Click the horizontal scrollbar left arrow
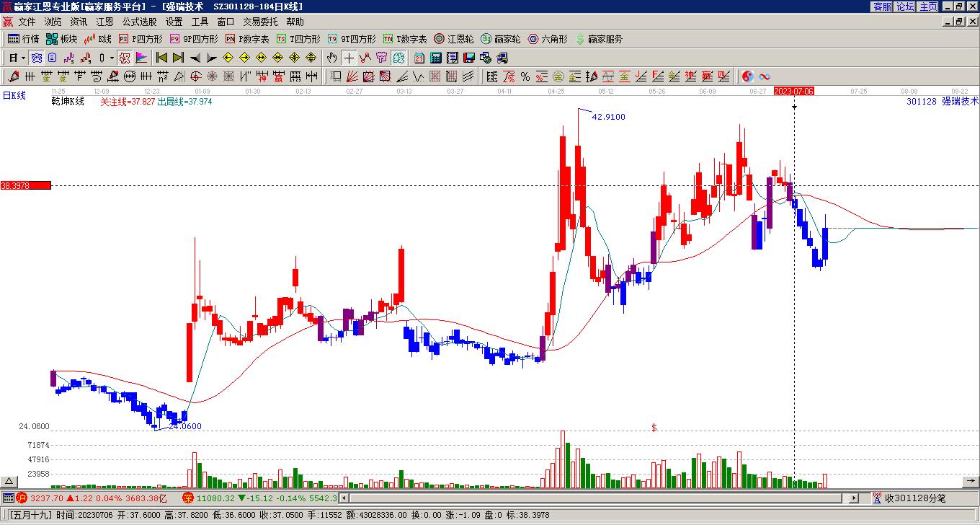This screenshot has height=525, width=980. (344, 498)
